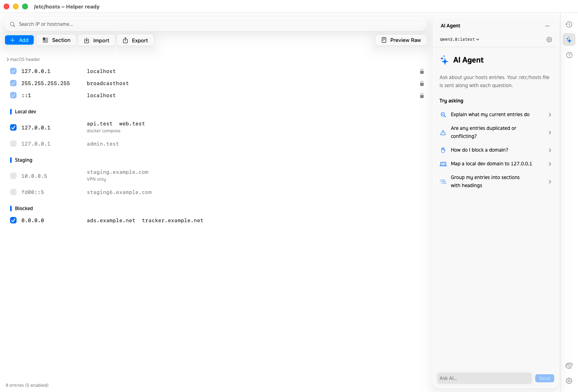Click the search magnifier icon
The height and width of the screenshot is (392, 578).
13,24
